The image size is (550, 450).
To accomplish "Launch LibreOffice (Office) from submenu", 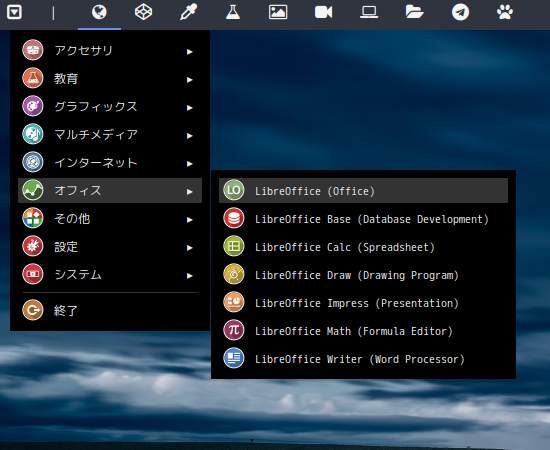I will 363,190.
